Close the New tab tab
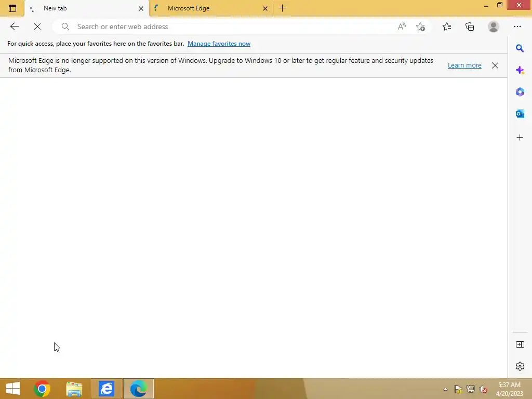The width and height of the screenshot is (532, 399). coord(141,8)
